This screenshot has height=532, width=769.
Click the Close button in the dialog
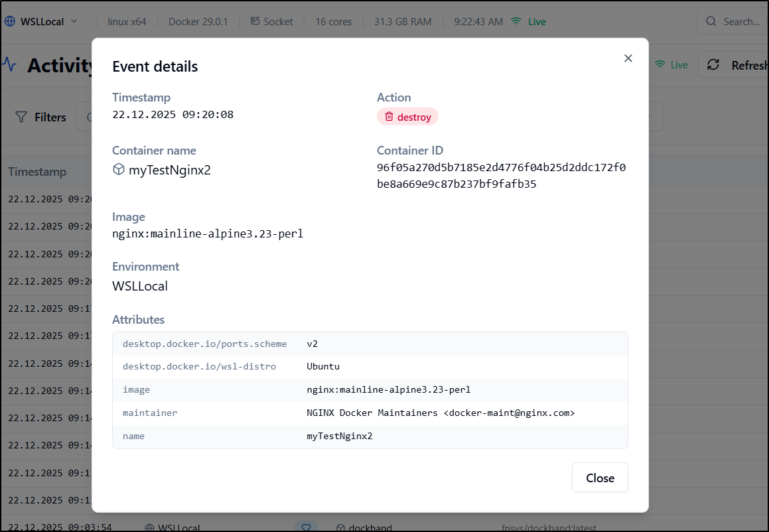point(600,478)
